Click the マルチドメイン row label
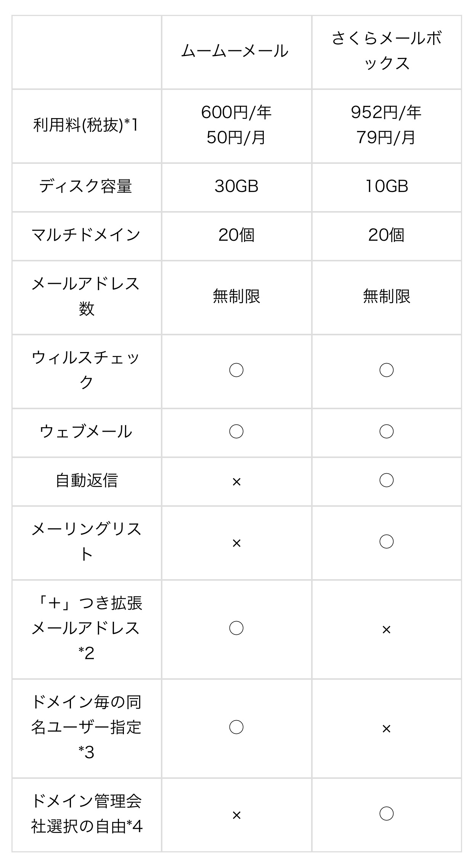464x868 pixels. click(x=86, y=235)
